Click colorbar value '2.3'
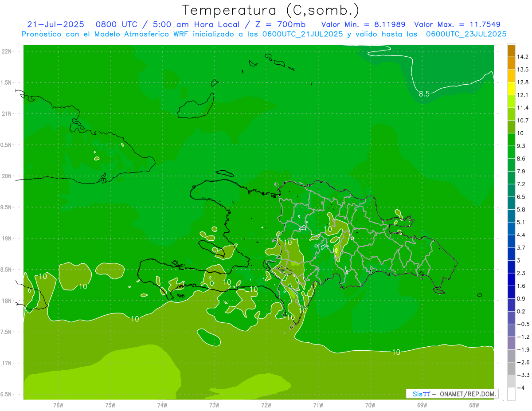 pyautogui.click(x=521, y=273)
